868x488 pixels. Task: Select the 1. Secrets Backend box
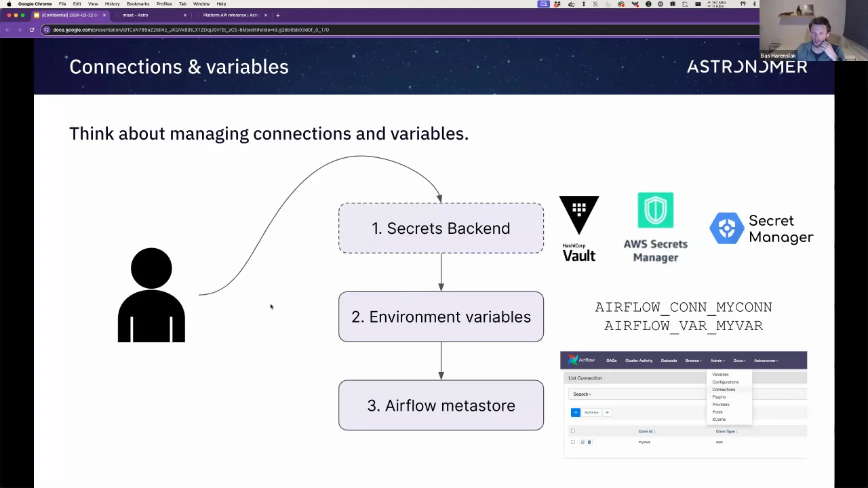441,228
